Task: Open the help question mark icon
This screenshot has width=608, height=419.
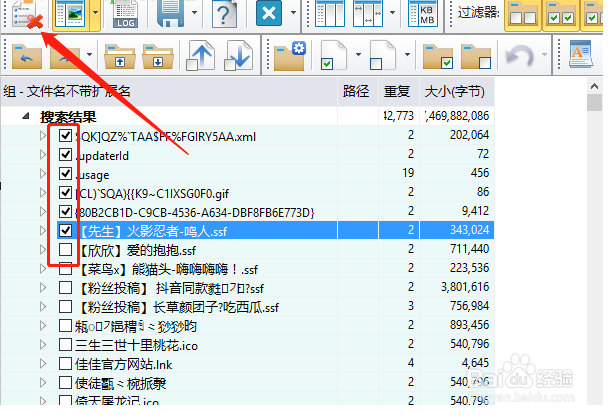Action: pos(225,14)
